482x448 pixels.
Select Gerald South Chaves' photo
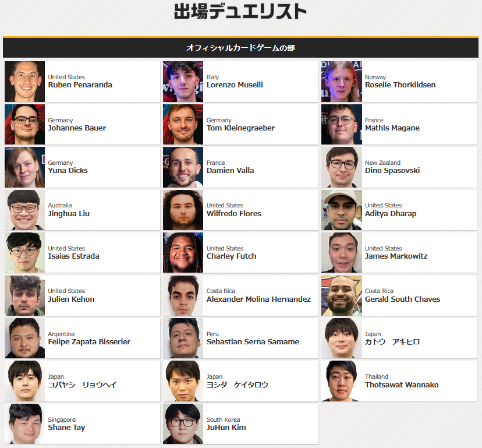[342, 296]
